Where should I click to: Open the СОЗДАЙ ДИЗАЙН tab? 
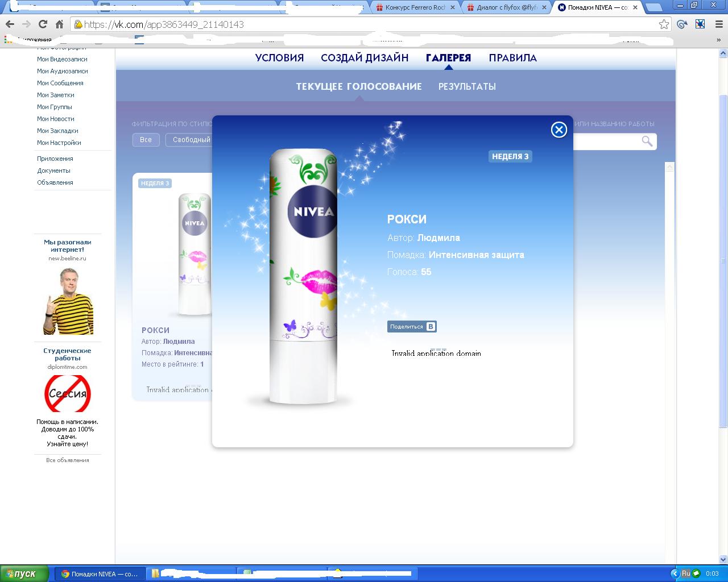365,58
